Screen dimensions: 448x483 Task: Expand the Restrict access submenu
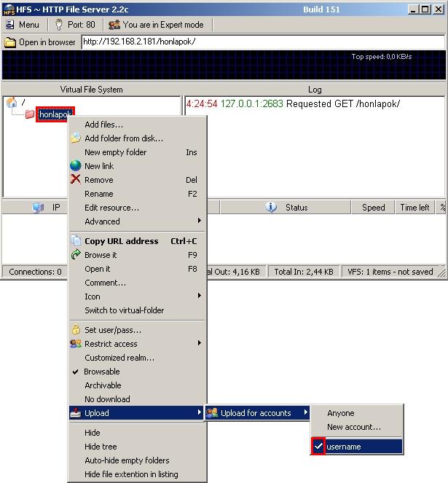137,344
